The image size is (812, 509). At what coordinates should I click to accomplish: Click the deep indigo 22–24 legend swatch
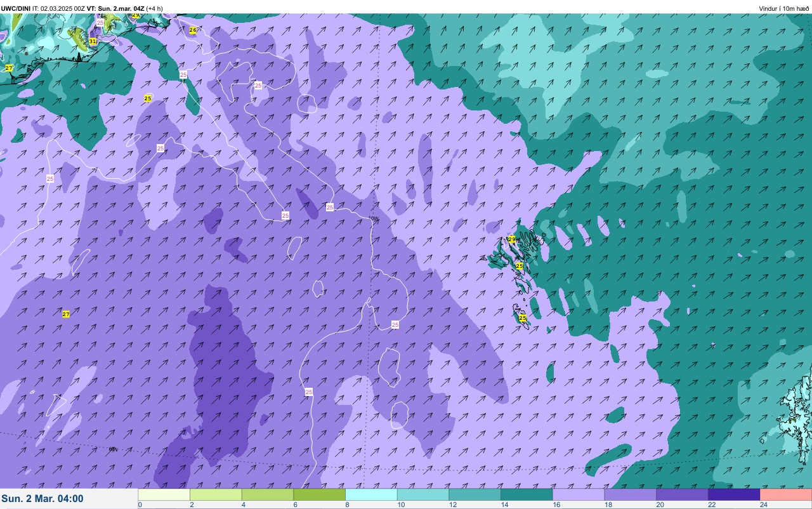[x=734, y=494]
